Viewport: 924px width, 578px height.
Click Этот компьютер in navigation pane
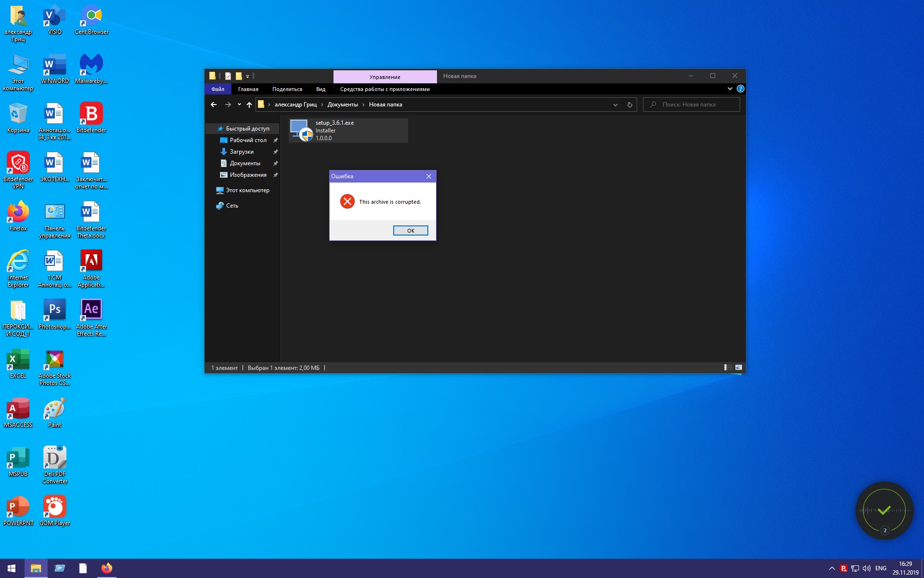click(x=247, y=190)
